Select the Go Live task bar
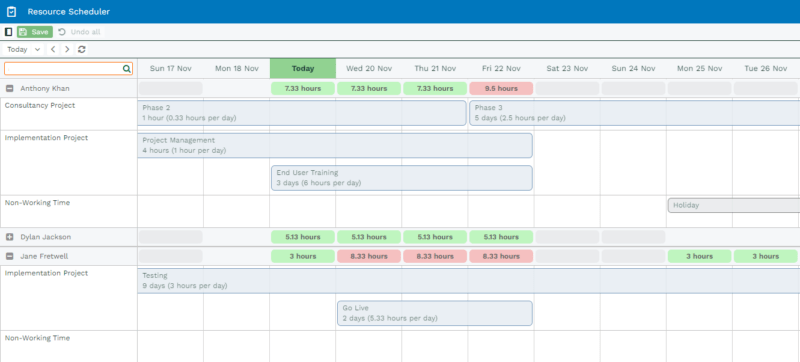This screenshot has width=800, height=362. click(x=435, y=313)
